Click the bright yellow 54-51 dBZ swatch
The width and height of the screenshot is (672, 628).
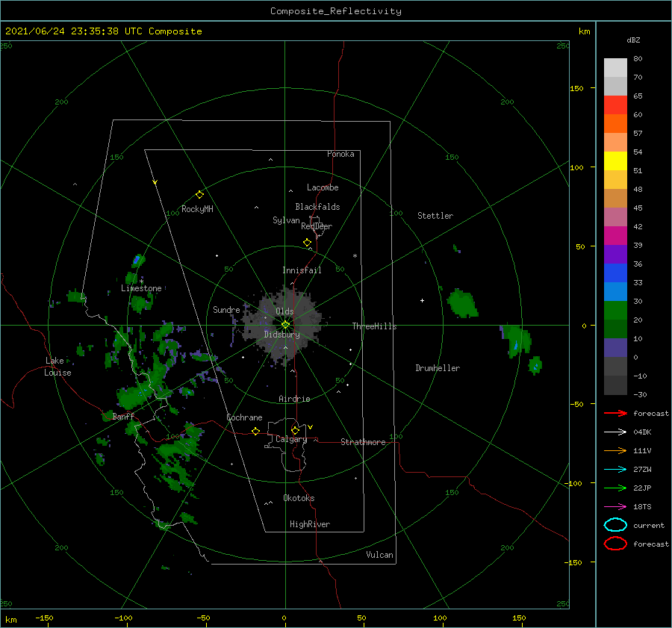(615, 161)
